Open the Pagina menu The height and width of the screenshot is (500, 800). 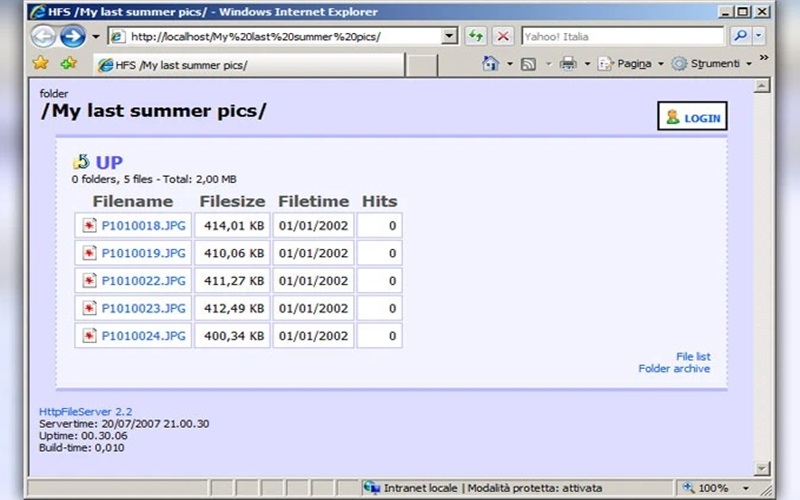coord(631,64)
